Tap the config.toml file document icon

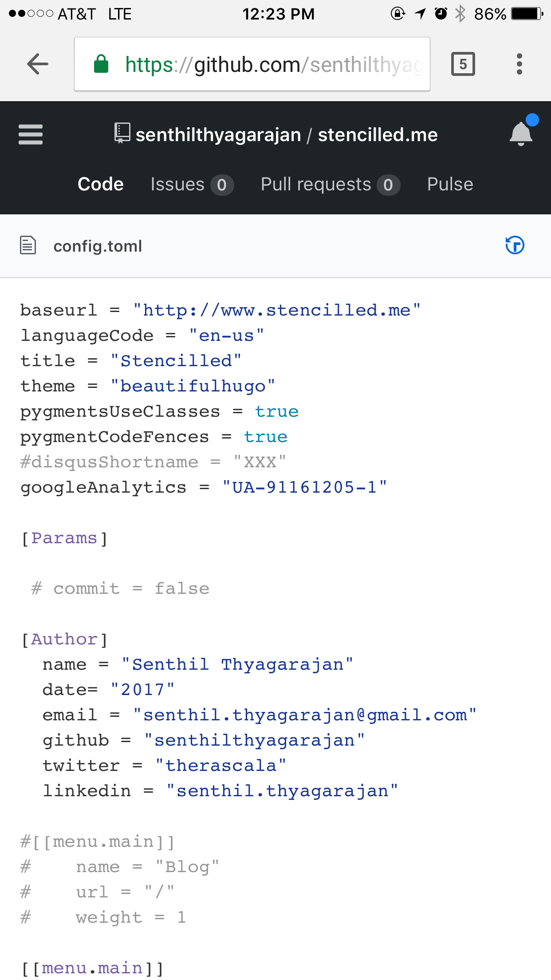(28, 245)
